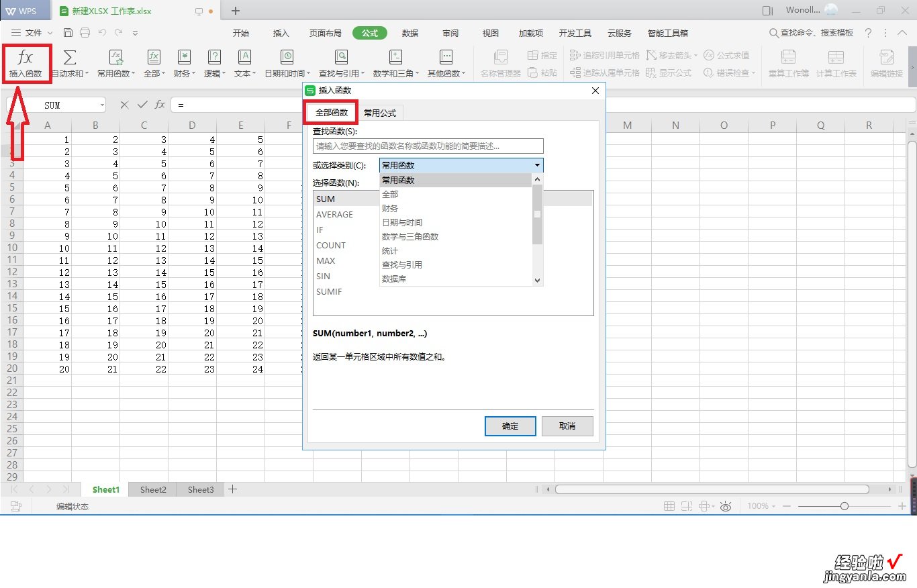
Task: Click the 查找命令、搜索模板 search box
Action: [x=812, y=33]
